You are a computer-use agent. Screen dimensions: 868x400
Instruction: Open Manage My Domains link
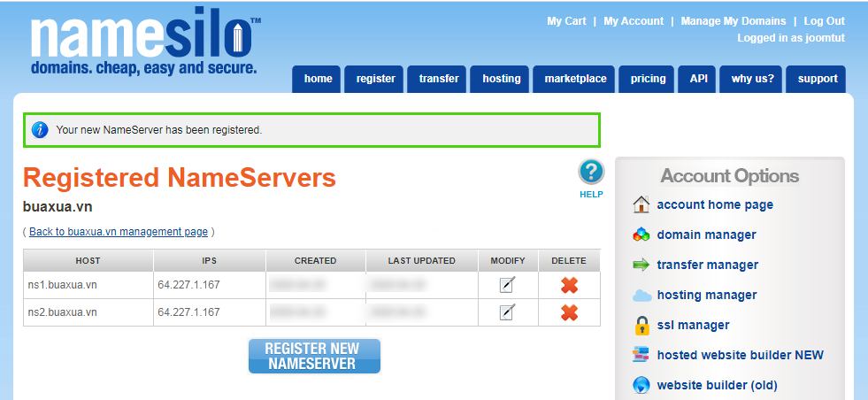[x=733, y=21]
